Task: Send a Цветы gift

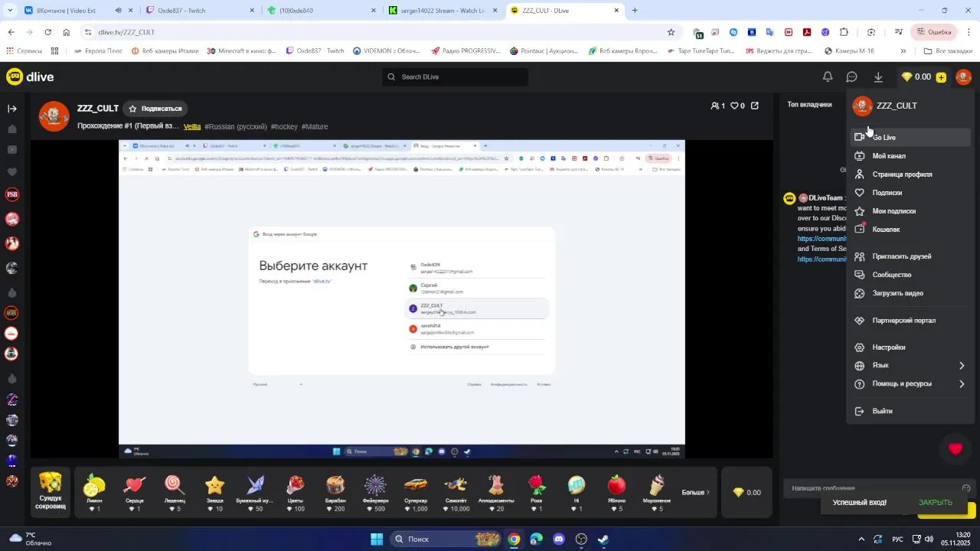Action: (x=296, y=492)
